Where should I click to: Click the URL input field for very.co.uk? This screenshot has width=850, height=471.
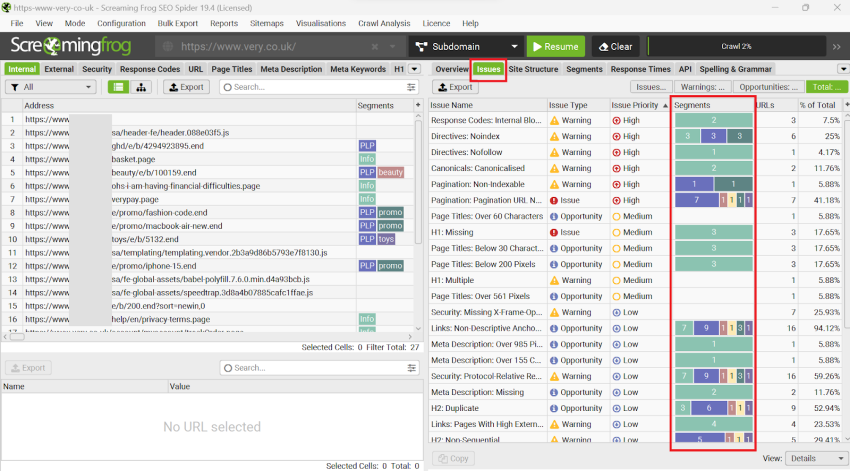point(270,46)
